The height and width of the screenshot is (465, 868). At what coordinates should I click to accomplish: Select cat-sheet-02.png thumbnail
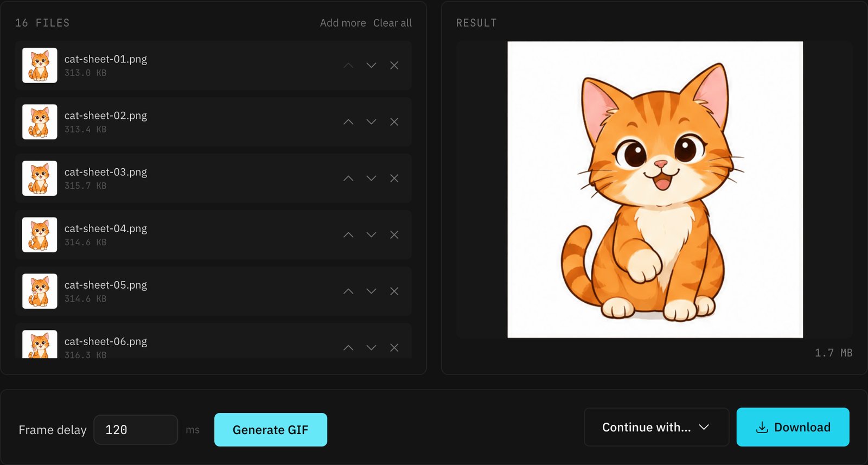pos(40,122)
